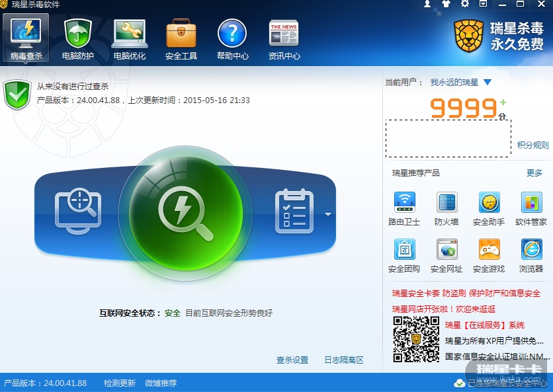Open the 帮助中心 help center tab
Image resolution: width=553 pixels, height=392 pixels.
tap(232, 39)
